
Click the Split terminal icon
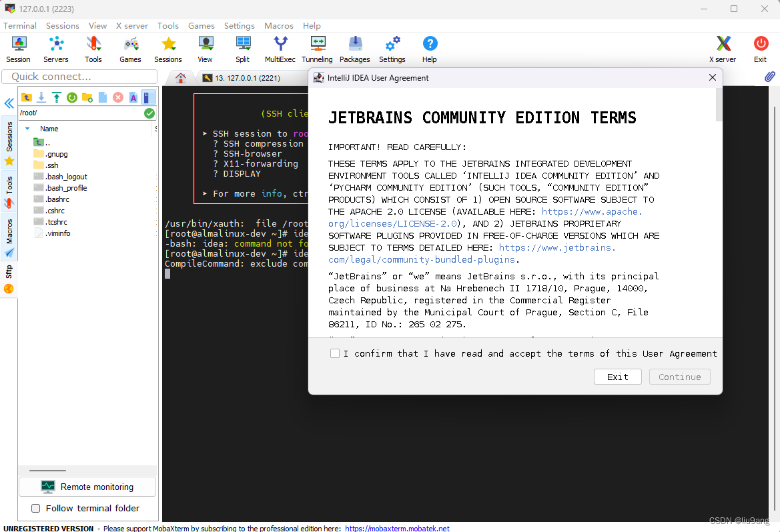[x=243, y=49]
